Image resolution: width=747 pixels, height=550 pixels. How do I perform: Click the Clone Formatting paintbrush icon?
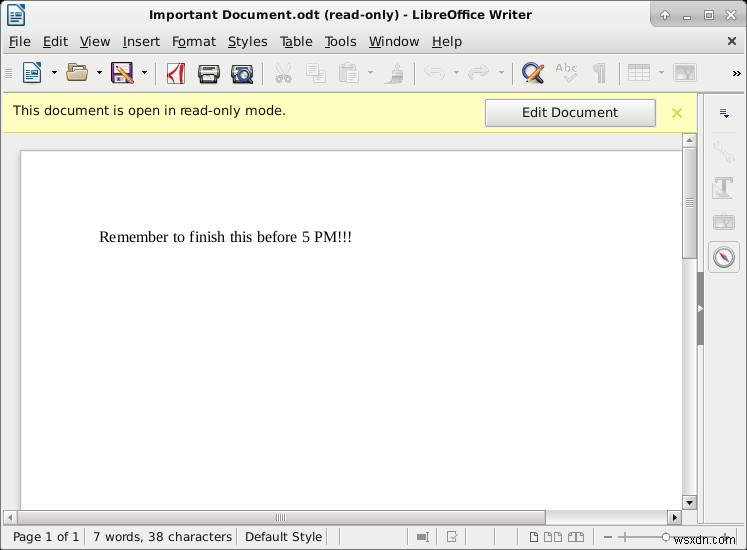point(395,73)
